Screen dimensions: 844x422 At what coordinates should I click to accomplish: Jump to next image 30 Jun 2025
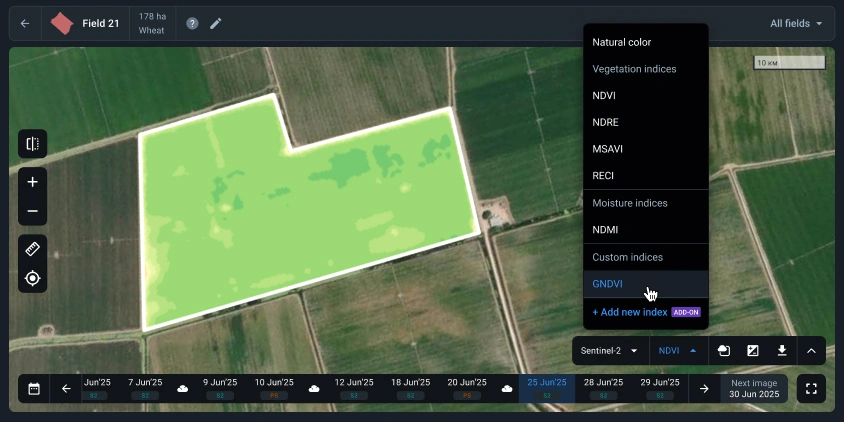point(754,389)
